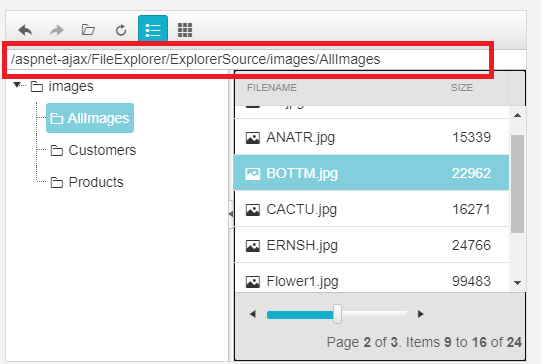This screenshot has height=364, width=544.
Task: Click the Refresh toolbar icon
Action: point(121,30)
